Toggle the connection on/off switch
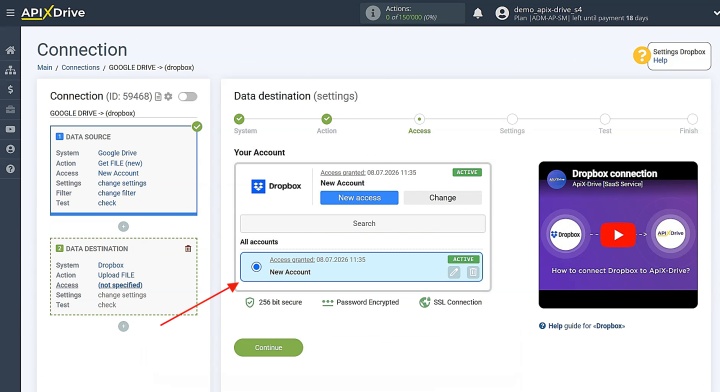 coord(187,96)
